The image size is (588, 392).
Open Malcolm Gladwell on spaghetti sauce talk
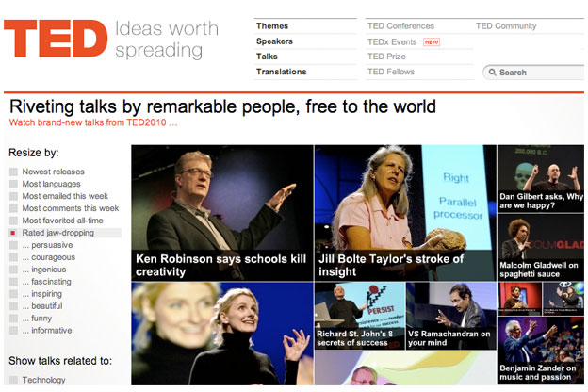coord(541,247)
